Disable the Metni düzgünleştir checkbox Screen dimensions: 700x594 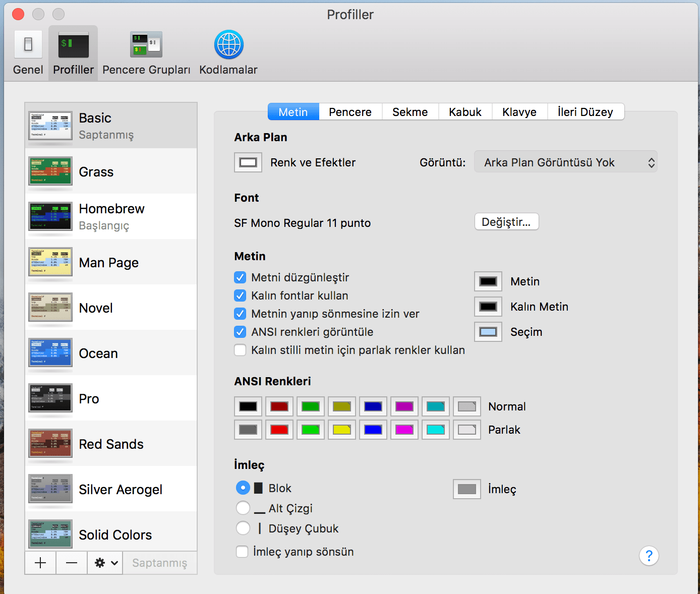(241, 277)
